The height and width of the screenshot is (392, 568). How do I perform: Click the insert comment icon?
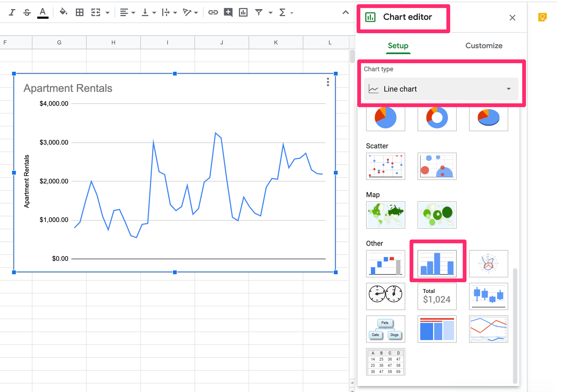pos(228,12)
